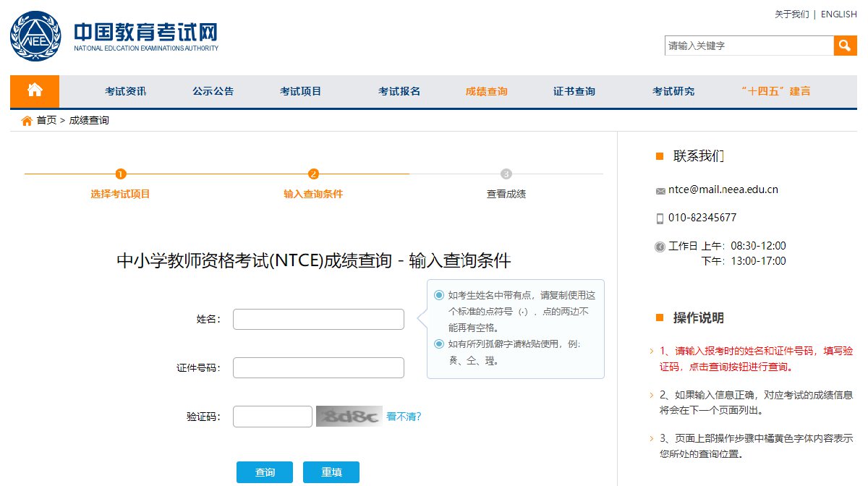Focus the 证件号码 input field
This screenshot has width=868, height=486.
(x=318, y=367)
